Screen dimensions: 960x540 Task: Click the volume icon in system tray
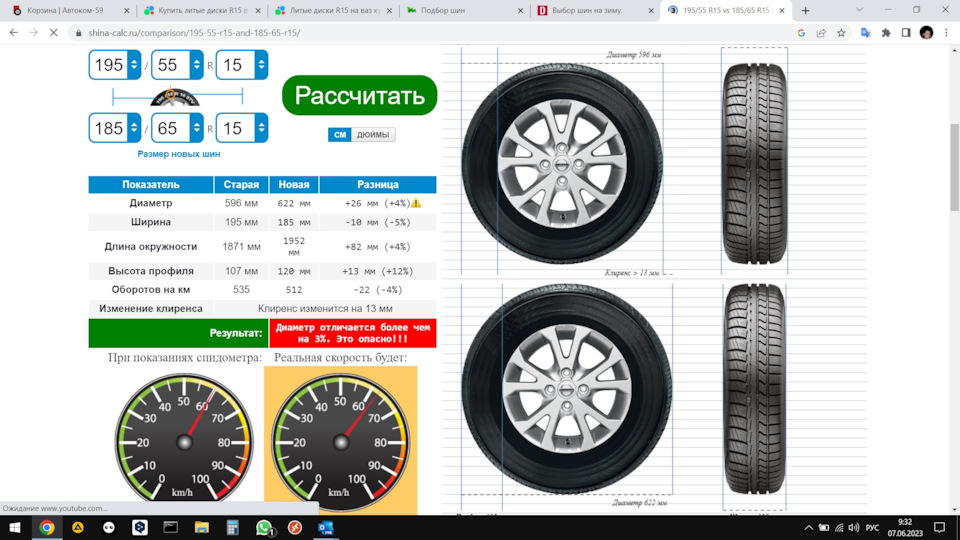[854, 527]
